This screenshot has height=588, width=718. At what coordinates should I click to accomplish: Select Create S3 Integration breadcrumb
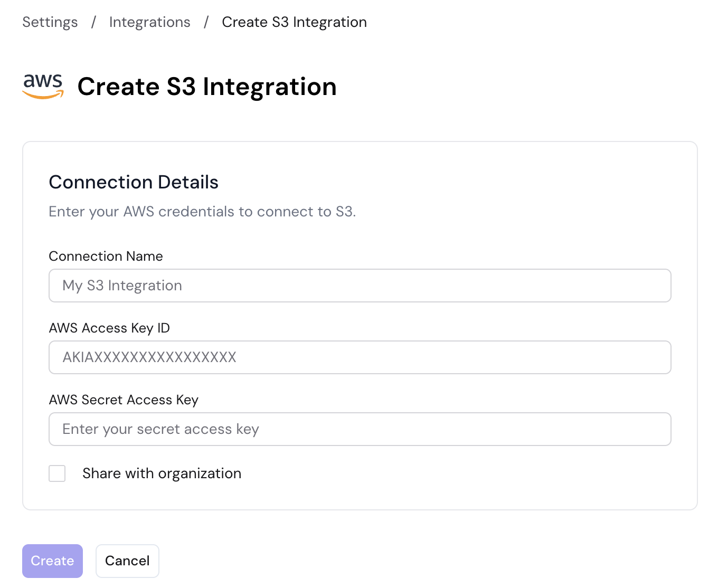[x=294, y=22]
